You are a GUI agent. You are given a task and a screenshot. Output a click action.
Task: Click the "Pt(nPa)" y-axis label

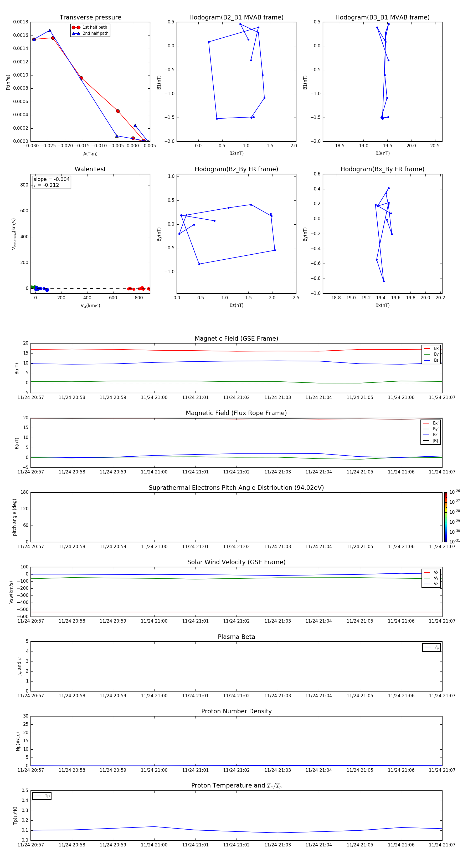tap(8, 82)
